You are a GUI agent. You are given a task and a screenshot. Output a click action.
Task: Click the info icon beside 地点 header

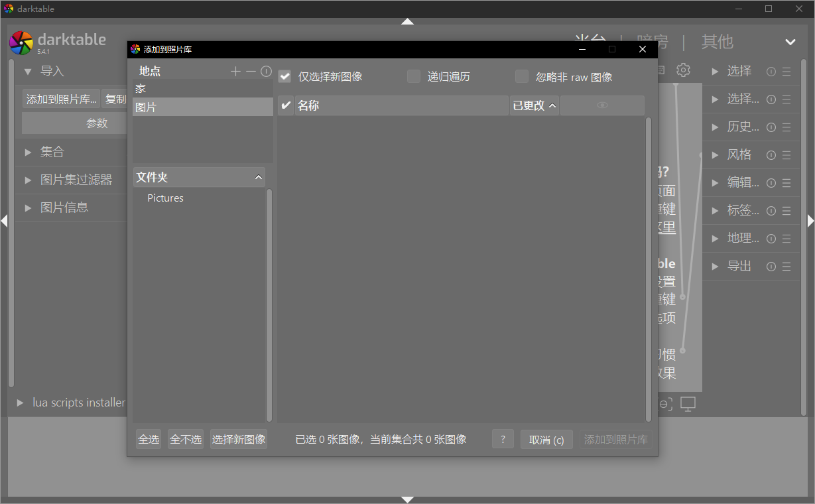click(266, 71)
